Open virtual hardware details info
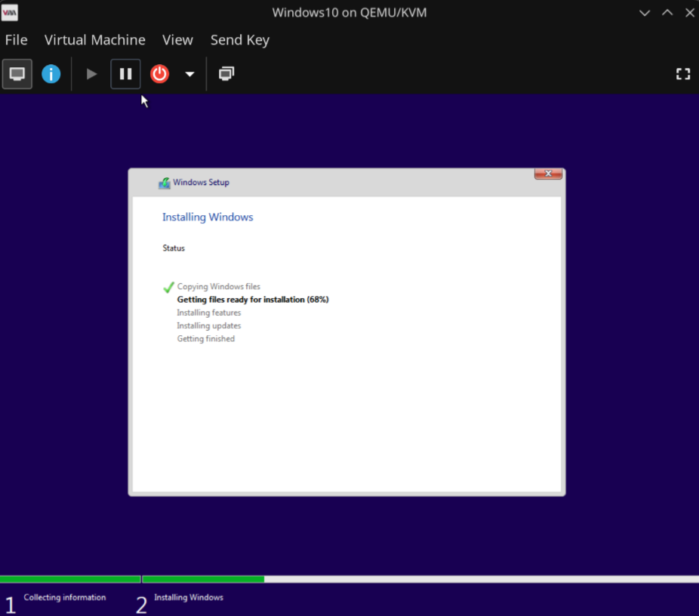 coord(51,74)
